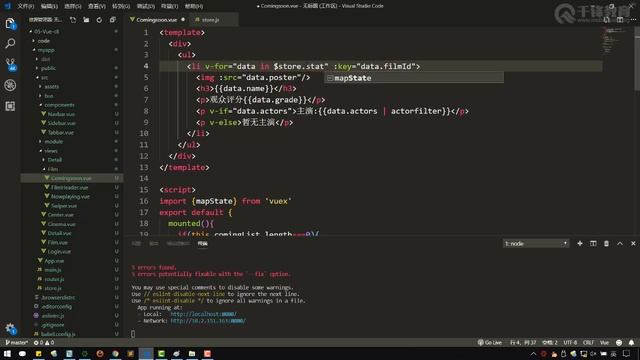
Task: Open the Search view in activity bar
Action: [x=10, y=43]
